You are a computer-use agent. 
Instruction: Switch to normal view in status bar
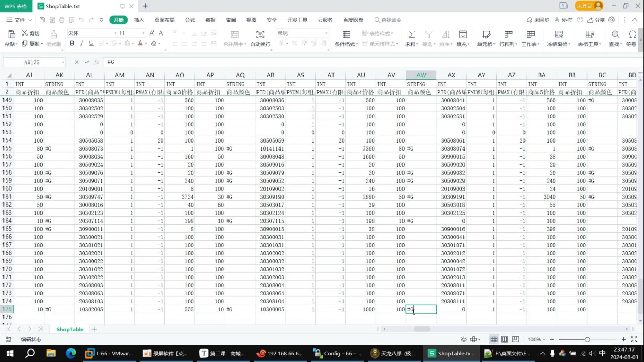[x=494, y=339]
